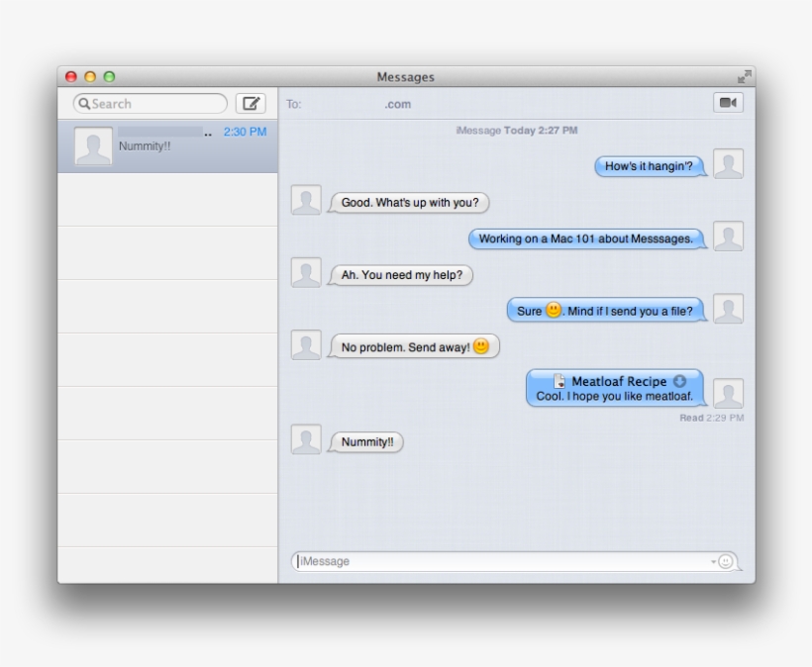Click the compose new message icon
Image resolution: width=812 pixels, height=667 pixels.
(x=251, y=104)
